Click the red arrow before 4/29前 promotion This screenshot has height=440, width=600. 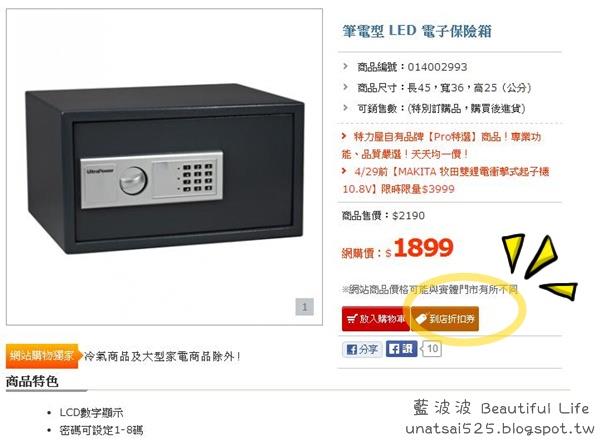[x=344, y=171]
